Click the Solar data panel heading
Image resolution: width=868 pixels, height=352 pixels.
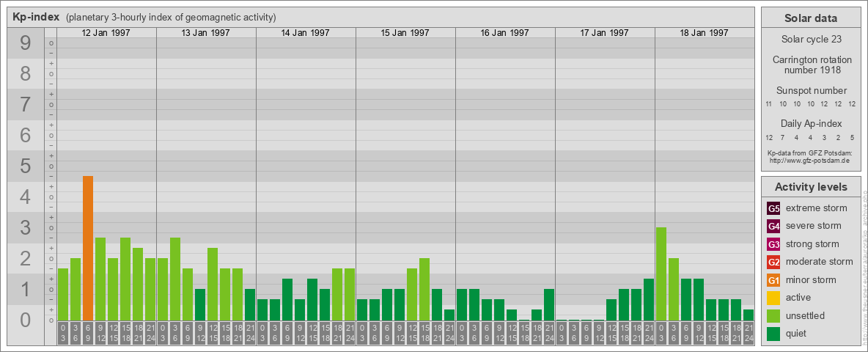(x=811, y=18)
